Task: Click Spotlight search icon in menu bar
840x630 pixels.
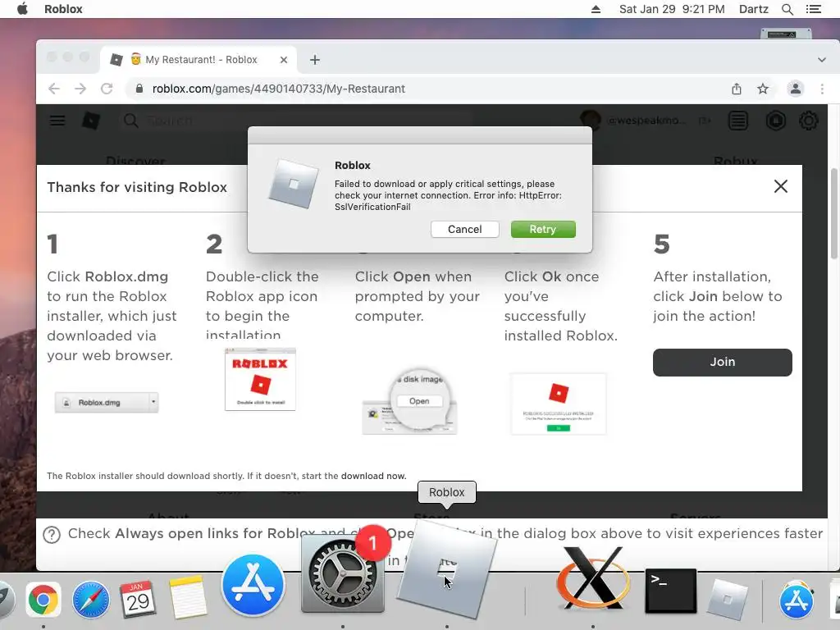Action: click(787, 9)
